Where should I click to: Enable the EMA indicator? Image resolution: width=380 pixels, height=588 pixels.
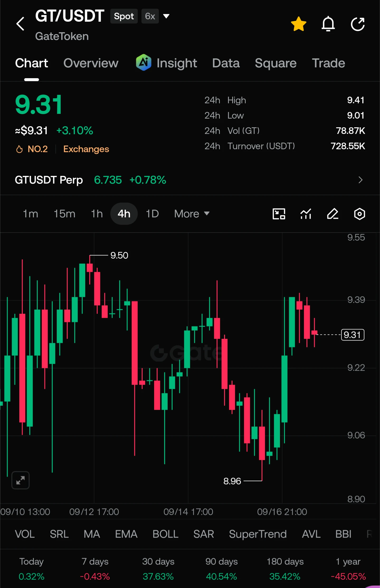(x=126, y=534)
